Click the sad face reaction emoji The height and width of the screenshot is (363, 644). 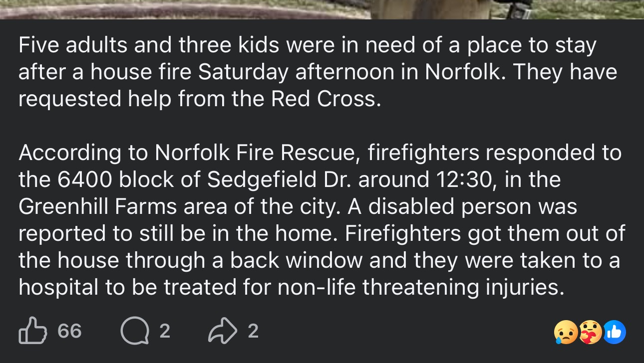pyautogui.click(x=565, y=332)
